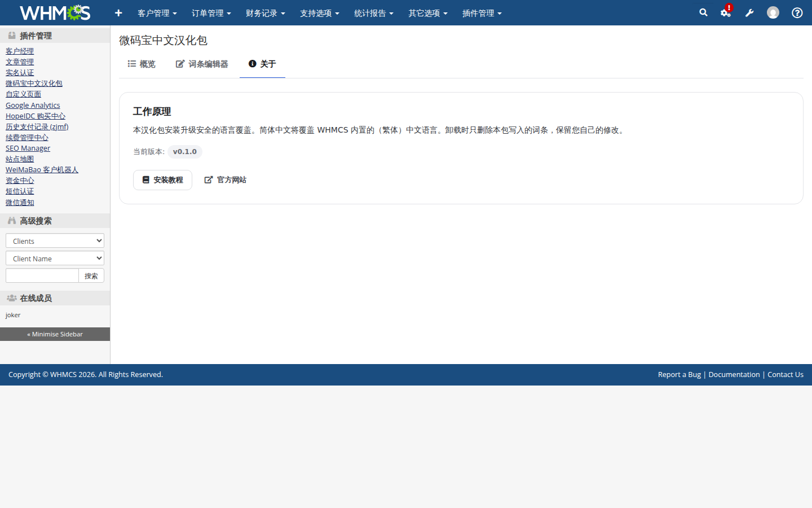Screen dimensions: 812x508
Task: Open the 短信认证 sidebar link
Action: click(20, 191)
